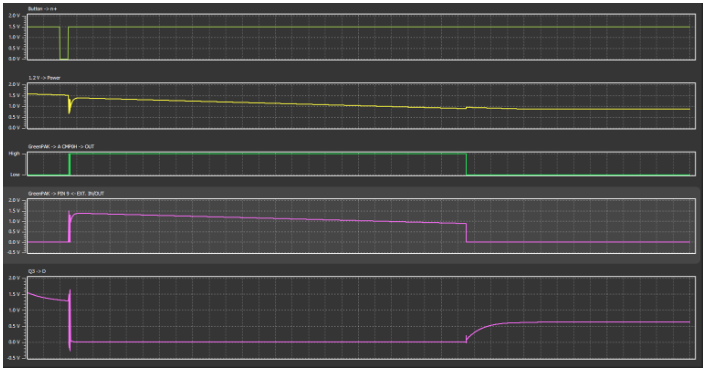Click the spike on the Q3 D waveform
This screenshot has width=706, height=369.
coord(70,320)
